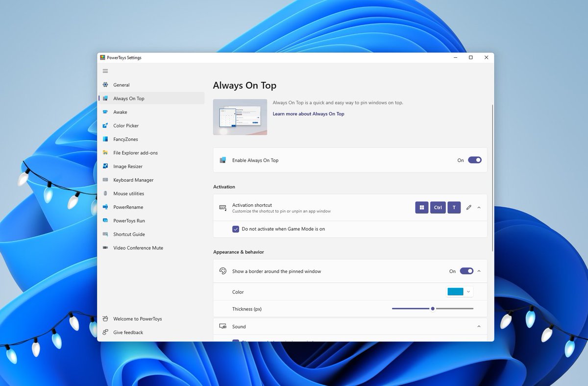The height and width of the screenshot is (386, 588).
Task: Open the Shortcut Guide page
Action: (152, 234)
